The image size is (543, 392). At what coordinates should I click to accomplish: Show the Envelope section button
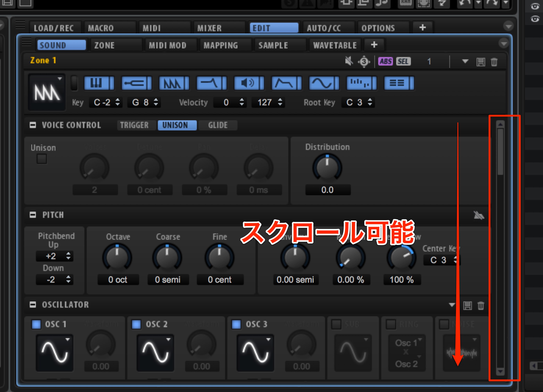click(287, 83)
